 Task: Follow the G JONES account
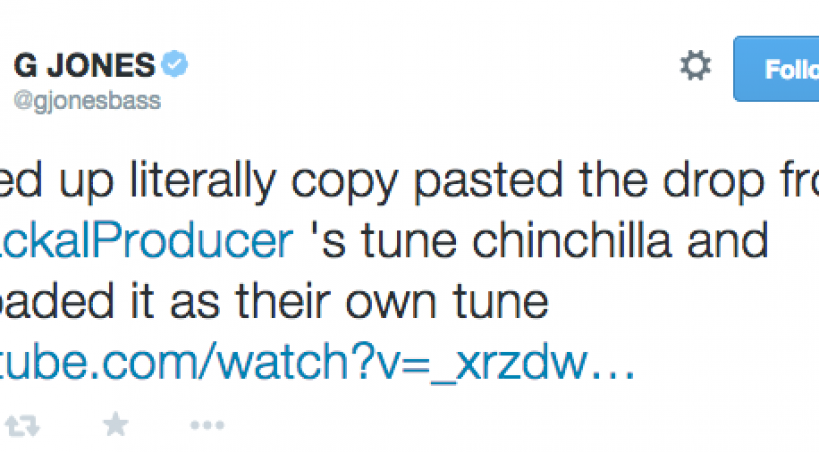tap(780, 69)
